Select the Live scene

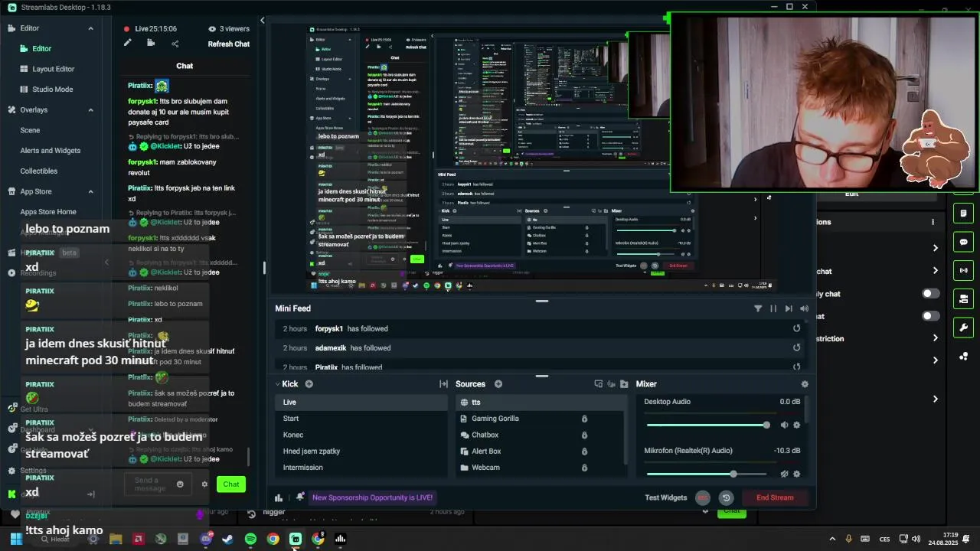coord(361,403)
